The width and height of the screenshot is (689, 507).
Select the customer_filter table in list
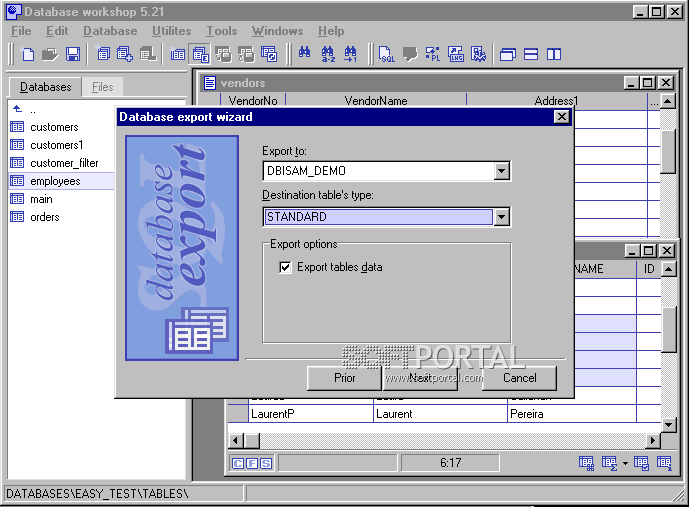(64, 163)
